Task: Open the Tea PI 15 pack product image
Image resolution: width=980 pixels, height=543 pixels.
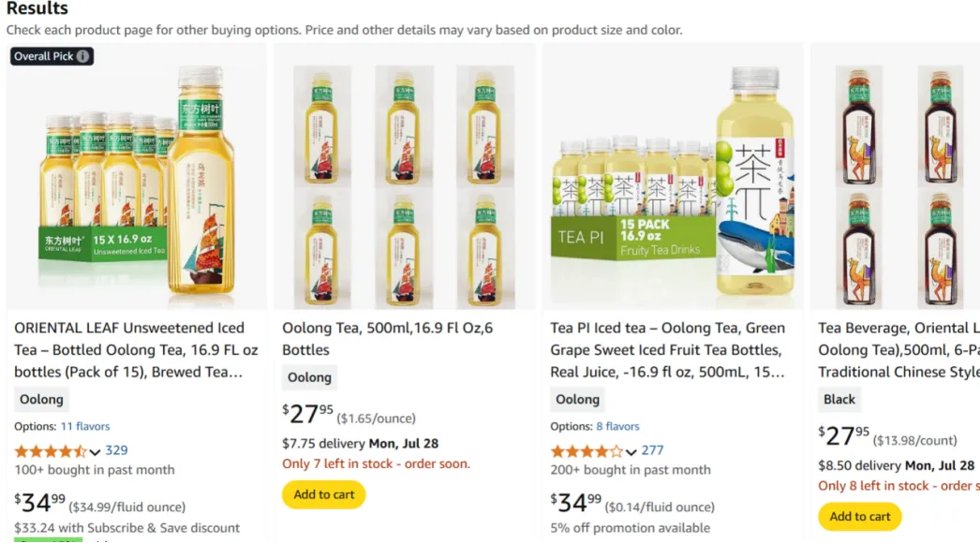Action: (x=672, y=182)
